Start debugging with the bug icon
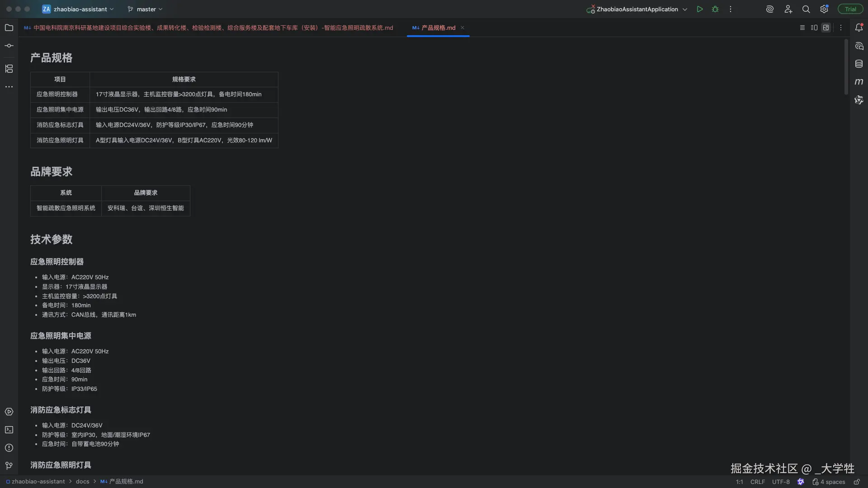Image resolution: width=868 pixels, height=488 pixels. [715, 9]
